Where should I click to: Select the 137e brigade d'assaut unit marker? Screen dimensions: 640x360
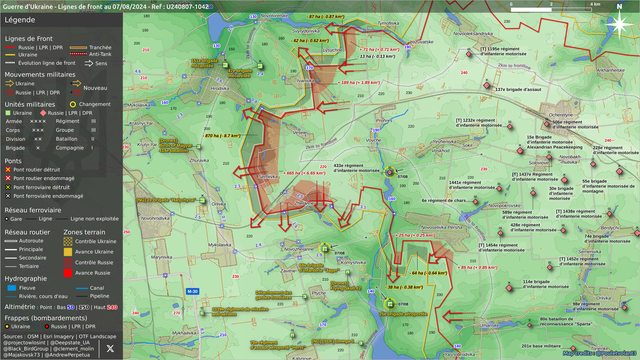click(x=487, y=86)
